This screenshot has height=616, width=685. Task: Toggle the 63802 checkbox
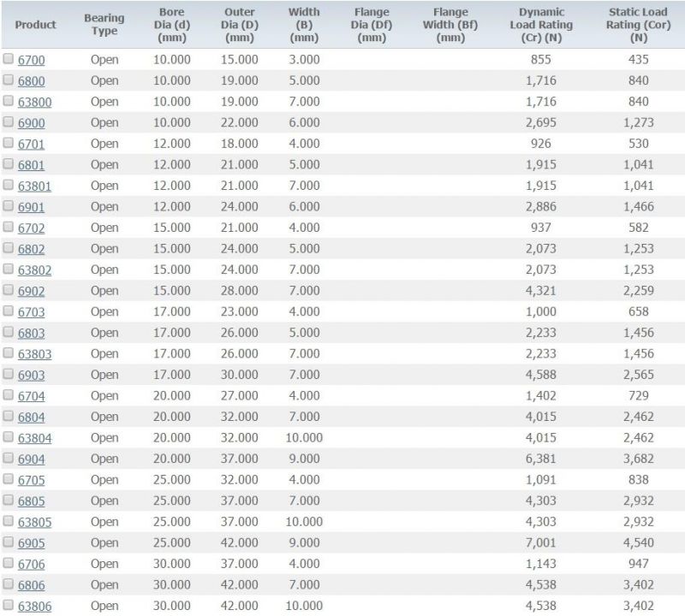pos(9,269)
